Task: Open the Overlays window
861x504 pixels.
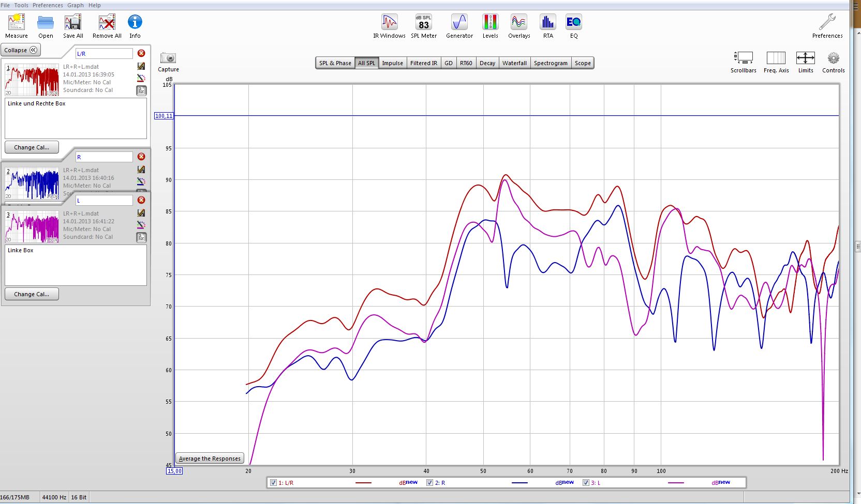Action: 519,22
